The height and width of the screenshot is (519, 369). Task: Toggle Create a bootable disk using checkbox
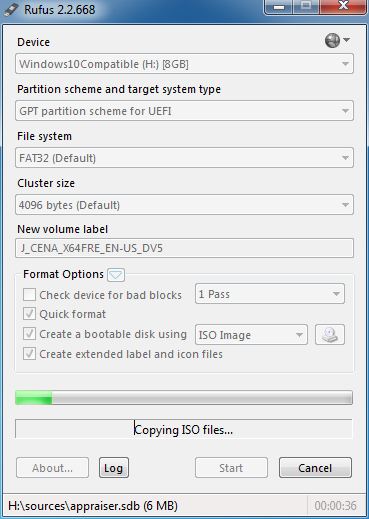[29, 334]
